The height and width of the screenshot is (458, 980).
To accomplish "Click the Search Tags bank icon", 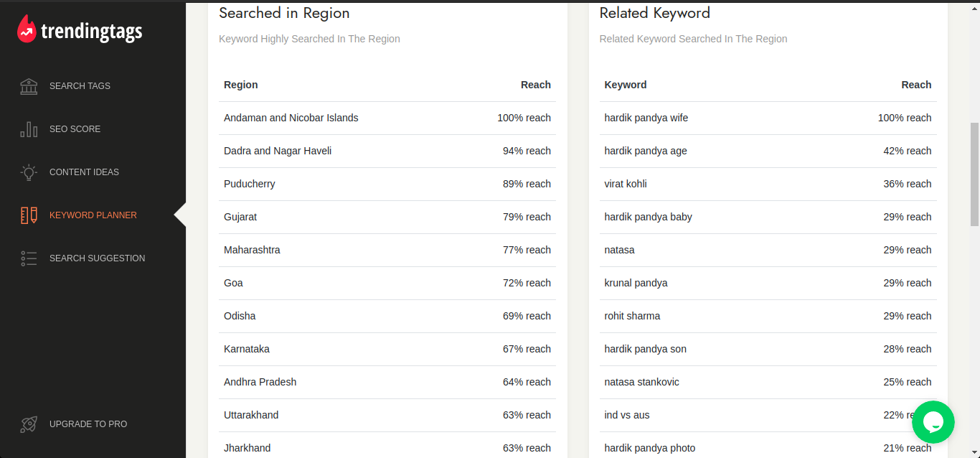I will point(29,86).
